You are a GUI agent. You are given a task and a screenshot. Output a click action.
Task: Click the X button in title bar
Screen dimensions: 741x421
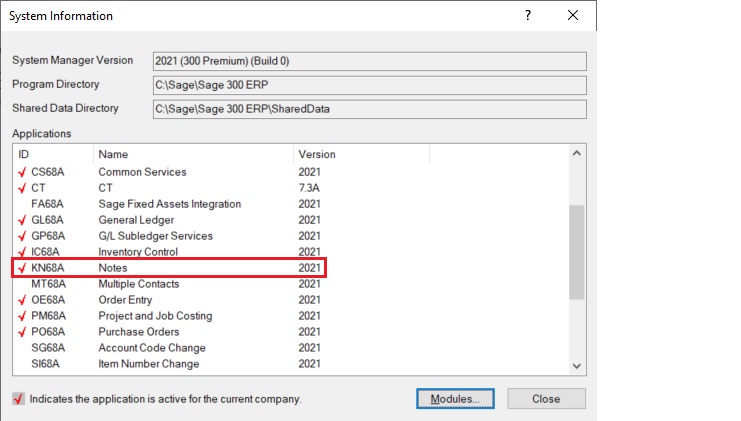coord(573,16)
